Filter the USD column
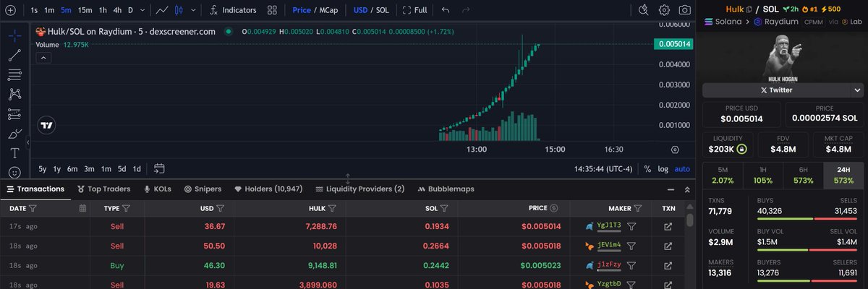This screenshot has height=289, width=868. 221,208
